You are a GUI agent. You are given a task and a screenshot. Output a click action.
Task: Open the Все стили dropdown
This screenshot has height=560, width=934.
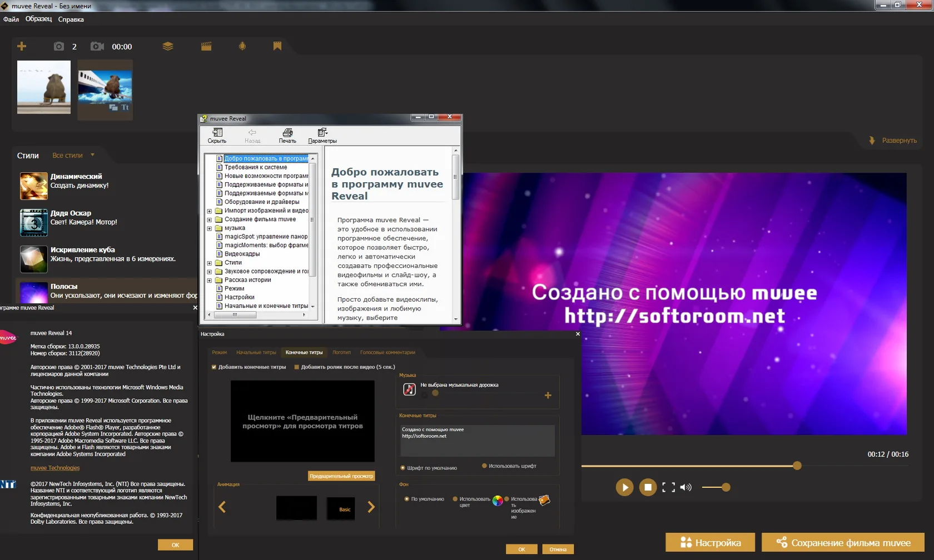pos(73,156)
